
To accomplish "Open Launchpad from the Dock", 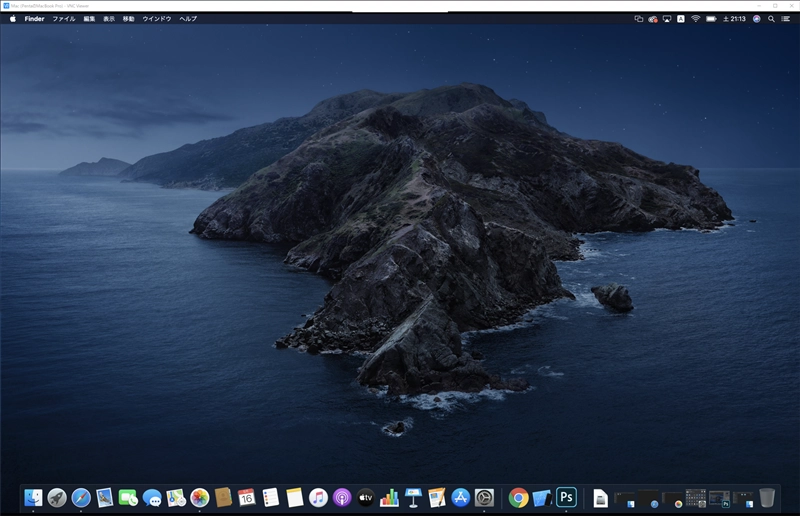I will [x=57, y=497].
